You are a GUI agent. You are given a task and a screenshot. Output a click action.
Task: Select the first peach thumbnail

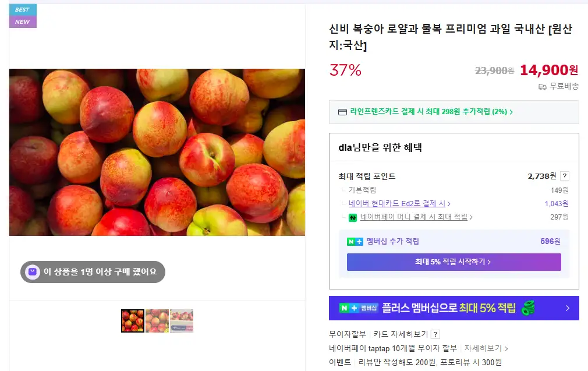(x=133, y=321)
